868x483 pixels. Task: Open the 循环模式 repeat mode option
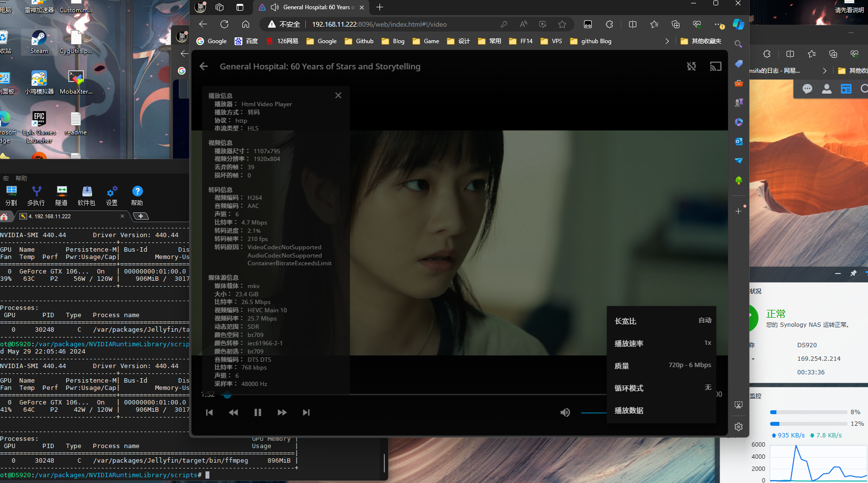tap(662, 388)
